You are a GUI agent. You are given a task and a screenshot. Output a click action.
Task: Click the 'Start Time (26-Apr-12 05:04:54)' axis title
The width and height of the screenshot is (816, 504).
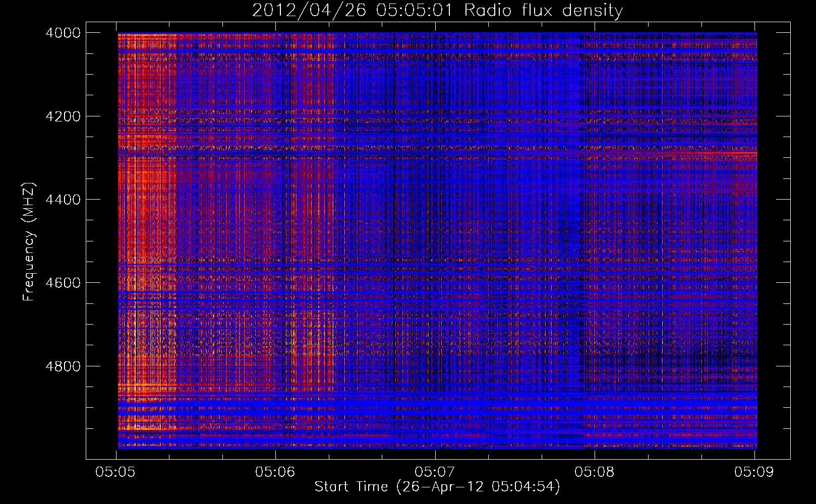click(x=437, y=487)
